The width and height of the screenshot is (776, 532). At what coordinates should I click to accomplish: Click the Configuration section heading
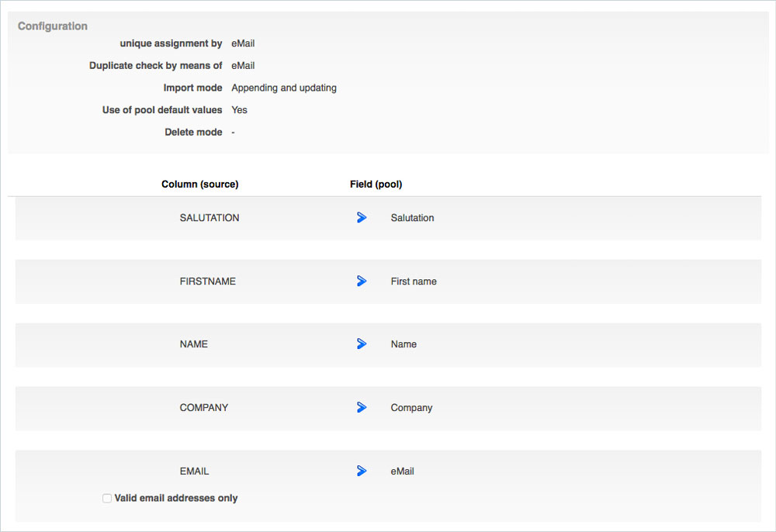pyautogui.click(x=53, y=26)
